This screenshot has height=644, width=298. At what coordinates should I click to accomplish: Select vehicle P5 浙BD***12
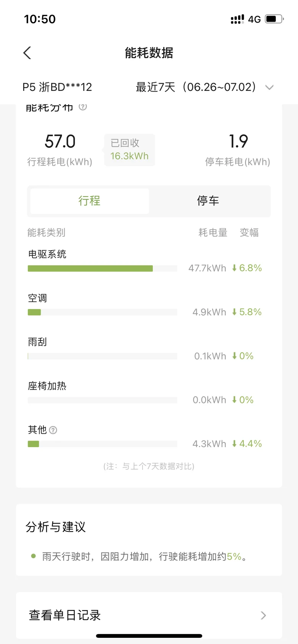(x=57, y=87)
